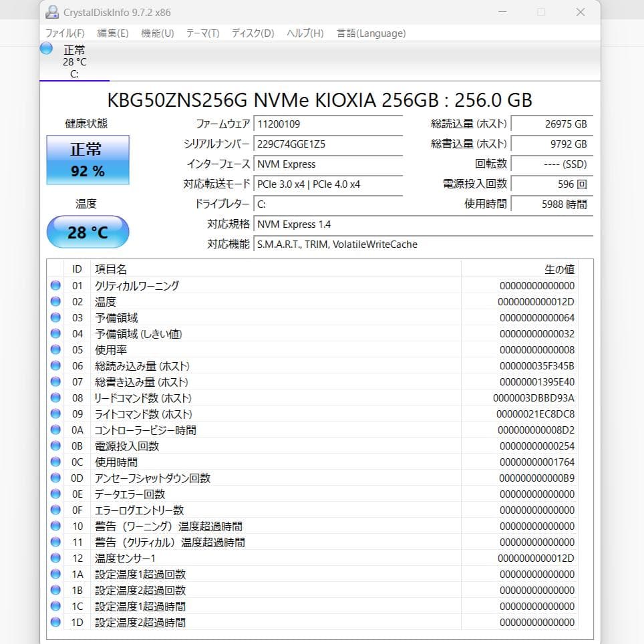
Task: Click the interface field NVM Express
Action: (328, 164)
